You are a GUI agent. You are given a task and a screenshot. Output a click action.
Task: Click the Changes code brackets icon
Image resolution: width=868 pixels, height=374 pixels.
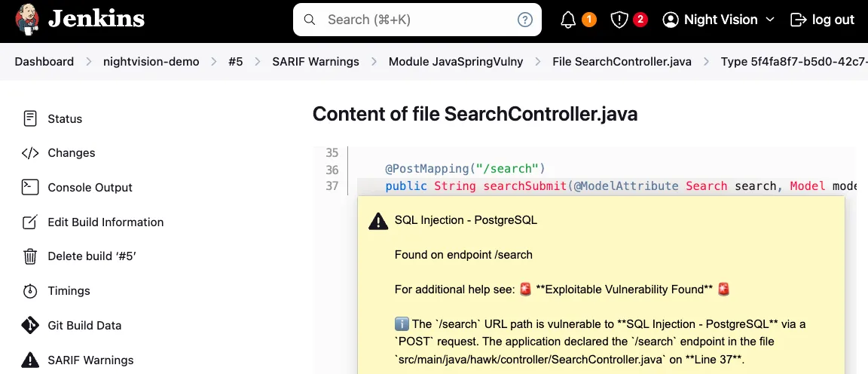tap(30, 153)
